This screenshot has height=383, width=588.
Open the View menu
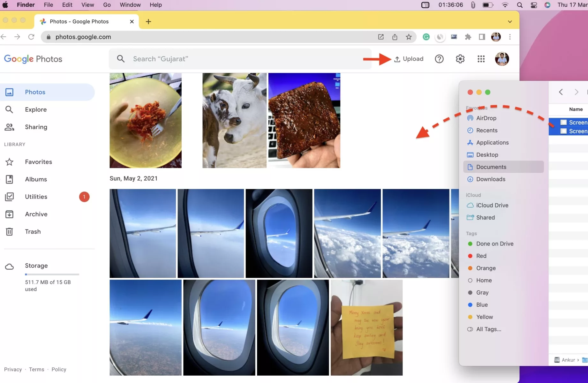(87, 5)
